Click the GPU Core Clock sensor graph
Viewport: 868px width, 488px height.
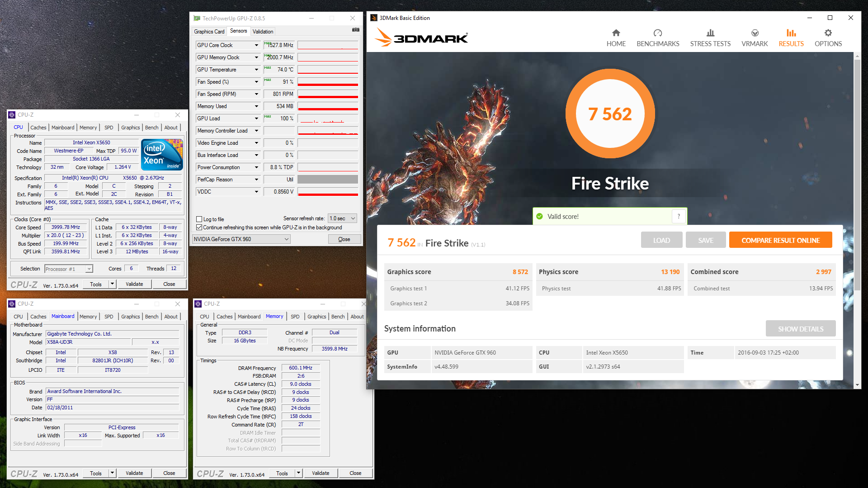328,45
